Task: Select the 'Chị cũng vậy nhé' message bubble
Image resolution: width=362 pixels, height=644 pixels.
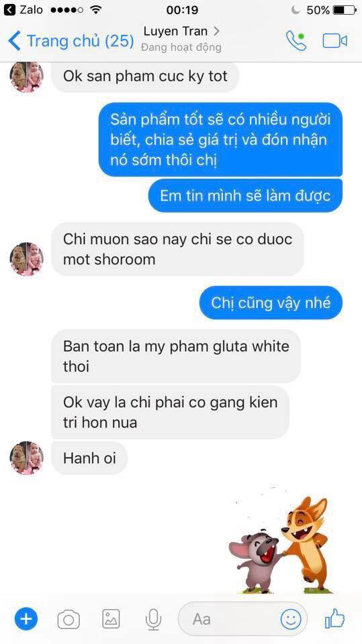Action: coord(271,303)
